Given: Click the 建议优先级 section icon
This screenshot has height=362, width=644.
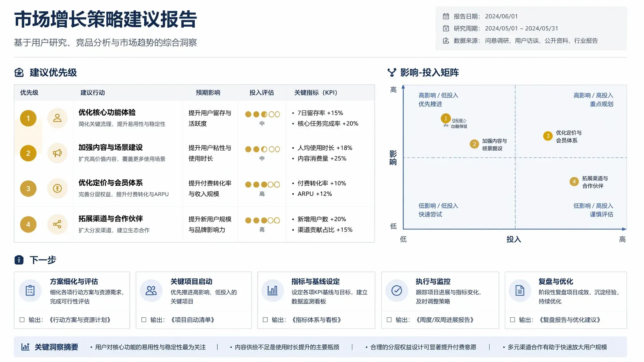Looking at the screenshot, I should tap(19, 73).
